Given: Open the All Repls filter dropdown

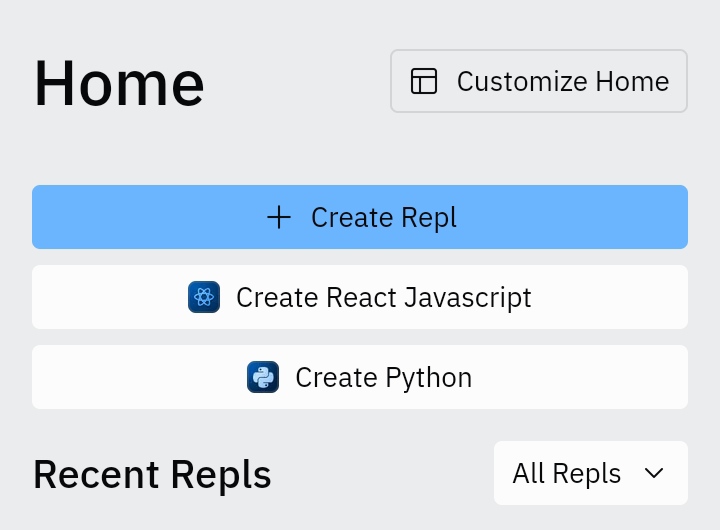Looking at the screenshot, I should (590, 473).
